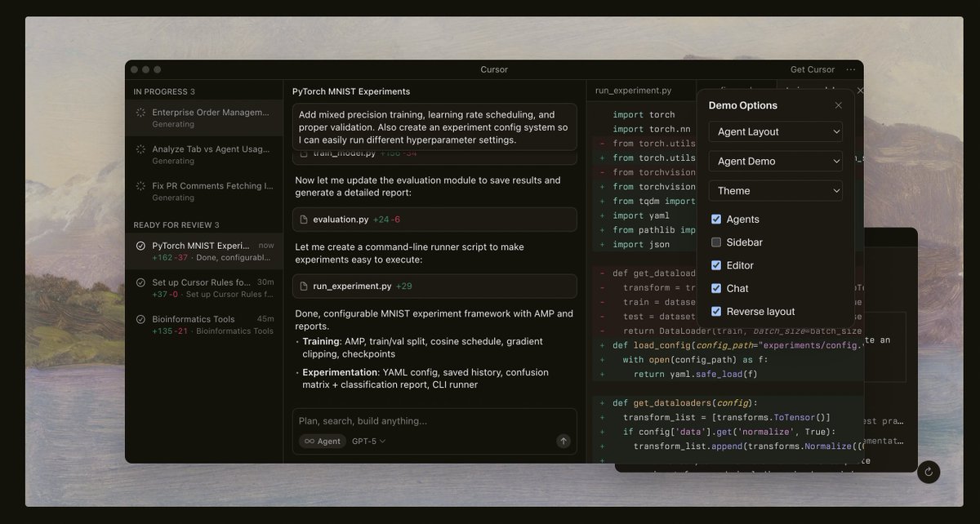Screen dimensions: 980x524
Task: Click the PyTorch MNIST Experiments chat title
Action: [351, 91]
